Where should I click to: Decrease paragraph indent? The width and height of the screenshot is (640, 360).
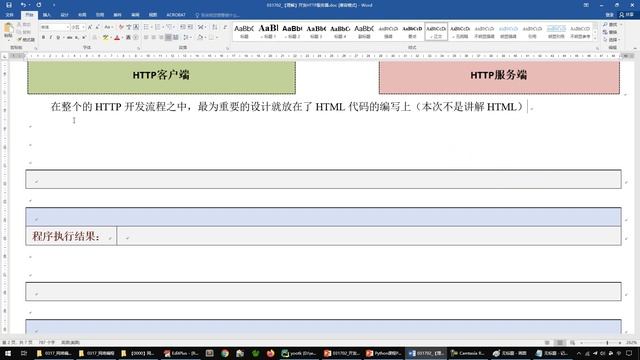click(182, 27)
